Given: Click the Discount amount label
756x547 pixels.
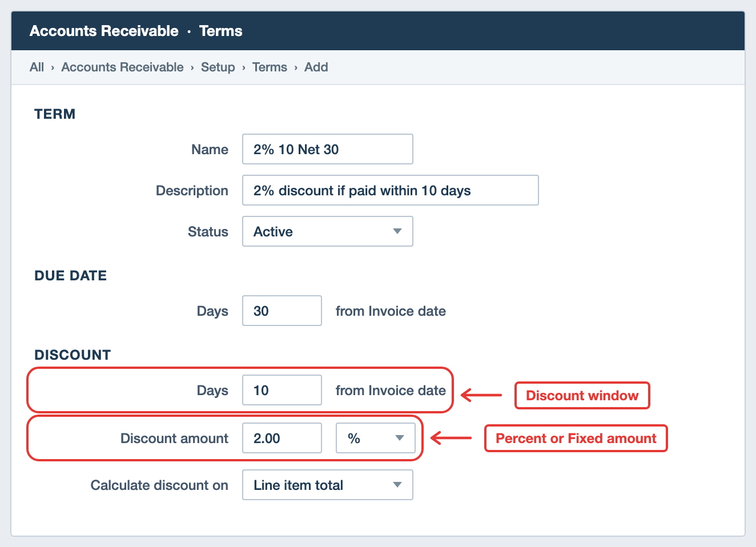Looking at the screenshot, I should coord(174,439).
